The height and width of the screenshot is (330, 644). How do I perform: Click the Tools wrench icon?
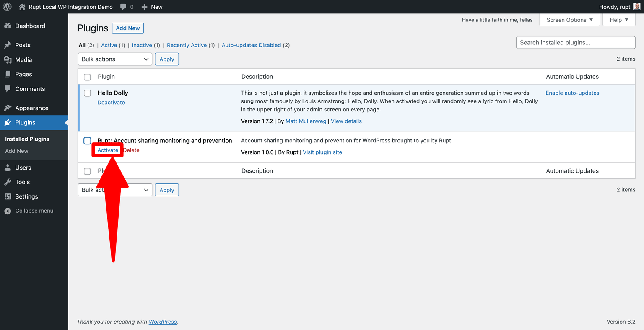8,182
